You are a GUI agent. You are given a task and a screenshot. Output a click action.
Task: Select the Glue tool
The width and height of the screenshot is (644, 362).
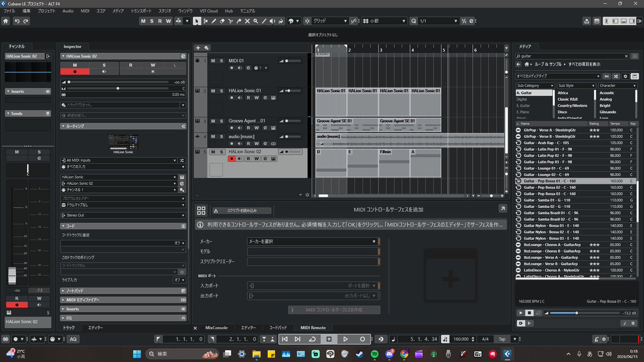[239, 21]
